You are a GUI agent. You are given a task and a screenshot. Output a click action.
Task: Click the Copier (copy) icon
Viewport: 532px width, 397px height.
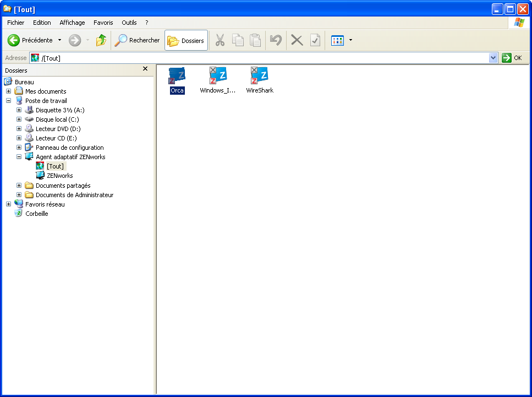[x=238, y=40]
